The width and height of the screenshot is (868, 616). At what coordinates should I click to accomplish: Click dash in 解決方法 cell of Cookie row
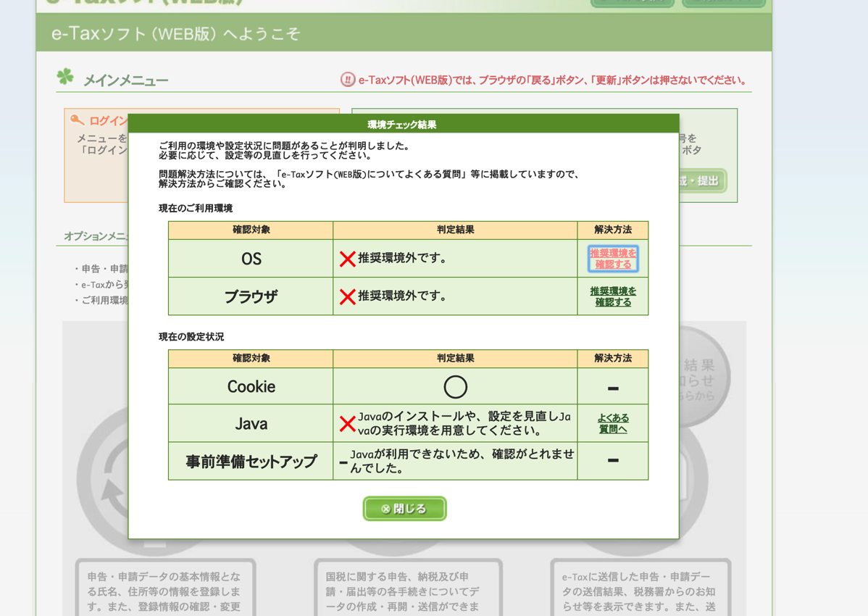(613, 388)
